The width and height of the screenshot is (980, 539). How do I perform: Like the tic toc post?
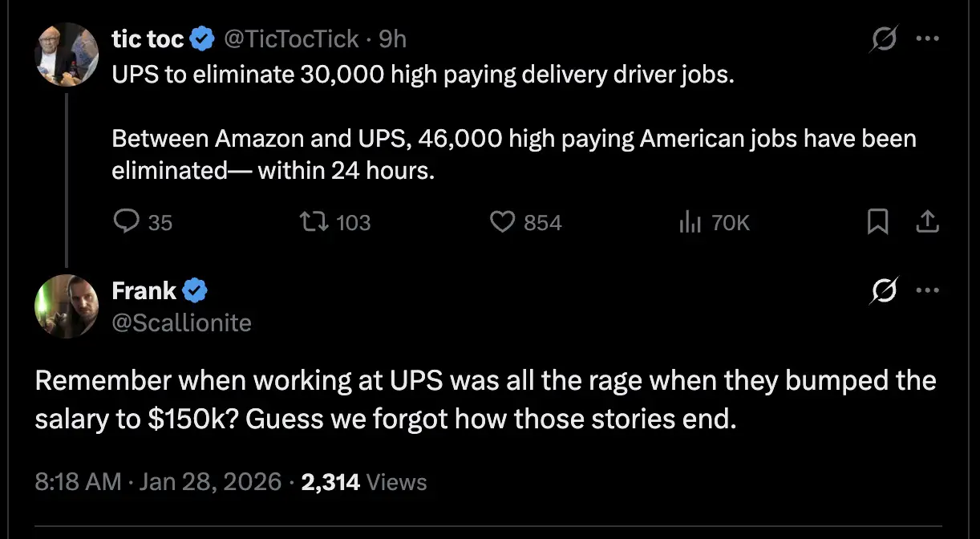502,221
